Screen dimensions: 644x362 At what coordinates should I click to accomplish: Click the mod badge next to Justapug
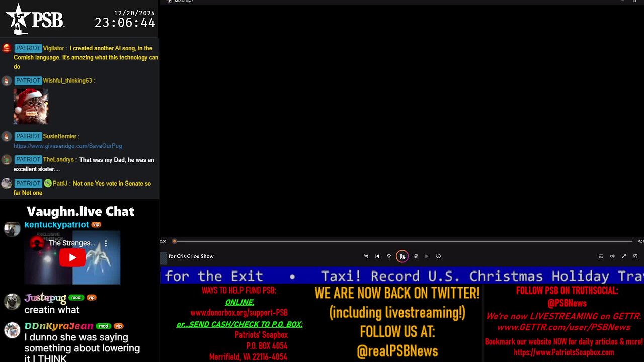(x=76, y=298)
